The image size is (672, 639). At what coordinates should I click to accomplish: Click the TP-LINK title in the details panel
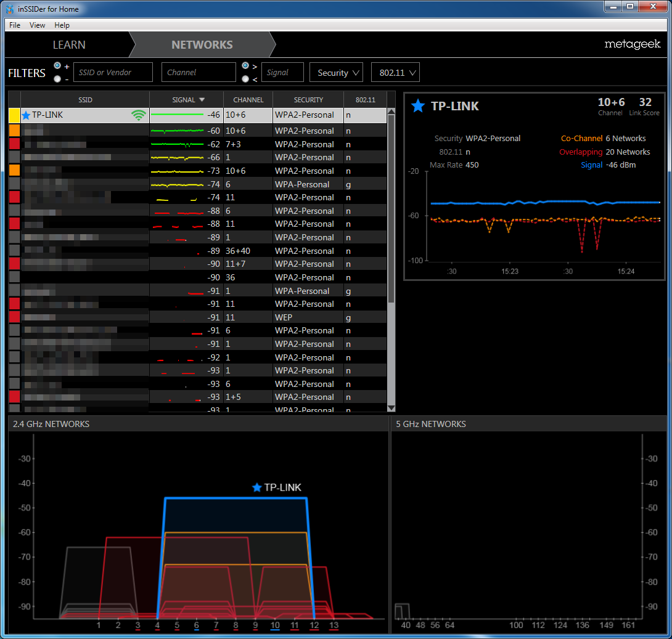tap(455, 106)
